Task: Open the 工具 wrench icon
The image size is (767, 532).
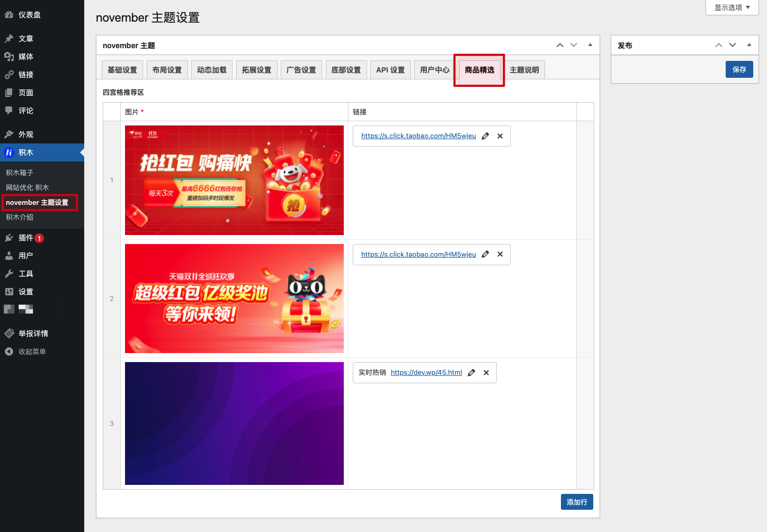Action: coord(9,274)
